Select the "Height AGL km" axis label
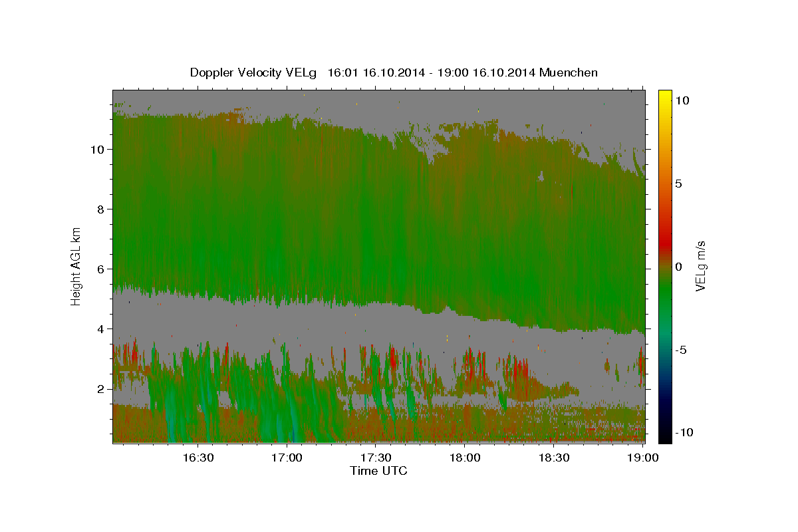This screenshot has width=798, height=532. tap(76, 265)
